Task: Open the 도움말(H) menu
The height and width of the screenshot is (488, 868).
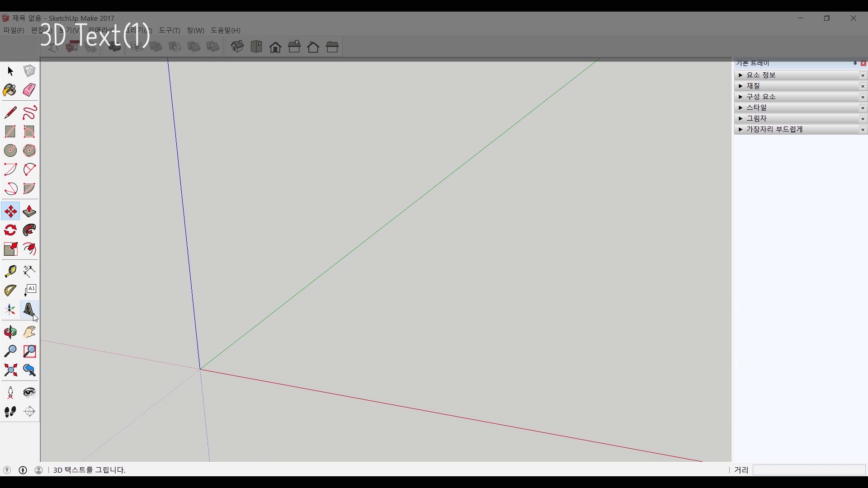Action: [226, 30]
